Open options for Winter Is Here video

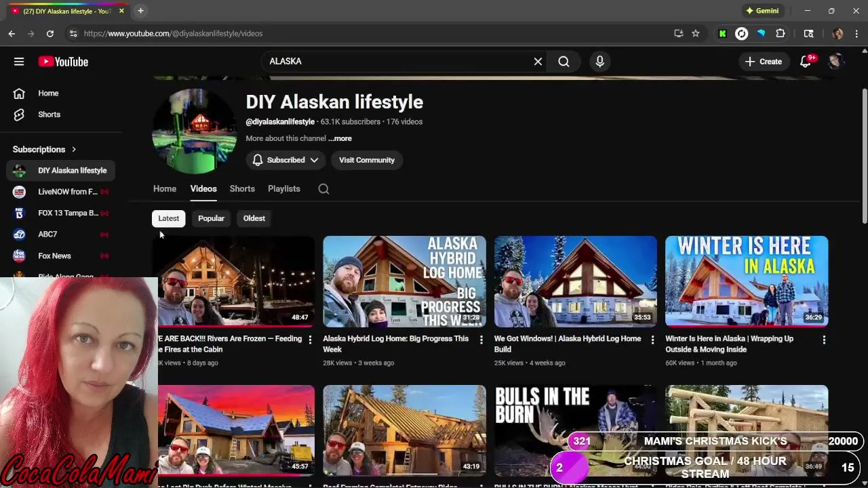coord(824,340)
